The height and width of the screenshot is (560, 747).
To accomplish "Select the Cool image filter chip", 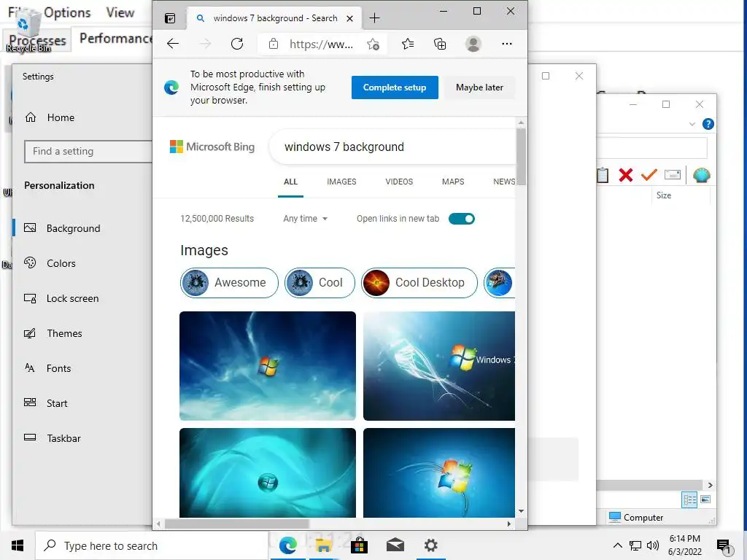I will 320,283.
